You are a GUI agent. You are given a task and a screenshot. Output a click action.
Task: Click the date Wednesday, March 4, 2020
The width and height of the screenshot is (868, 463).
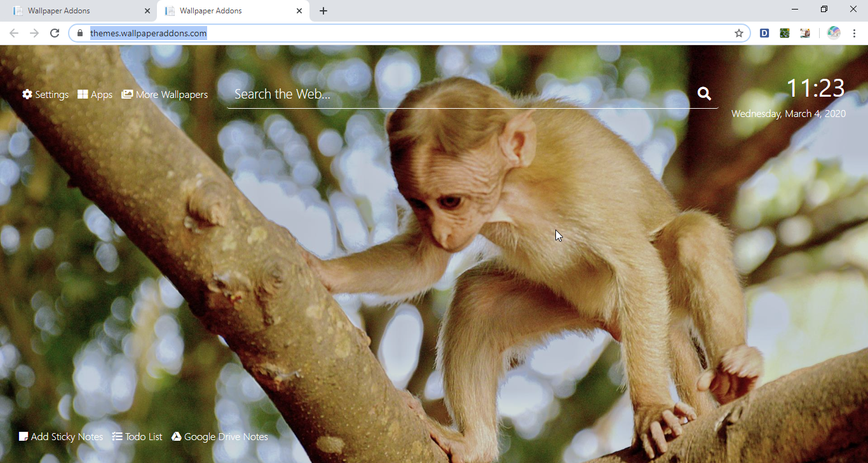pyautogui.click(x=789, y=114)
